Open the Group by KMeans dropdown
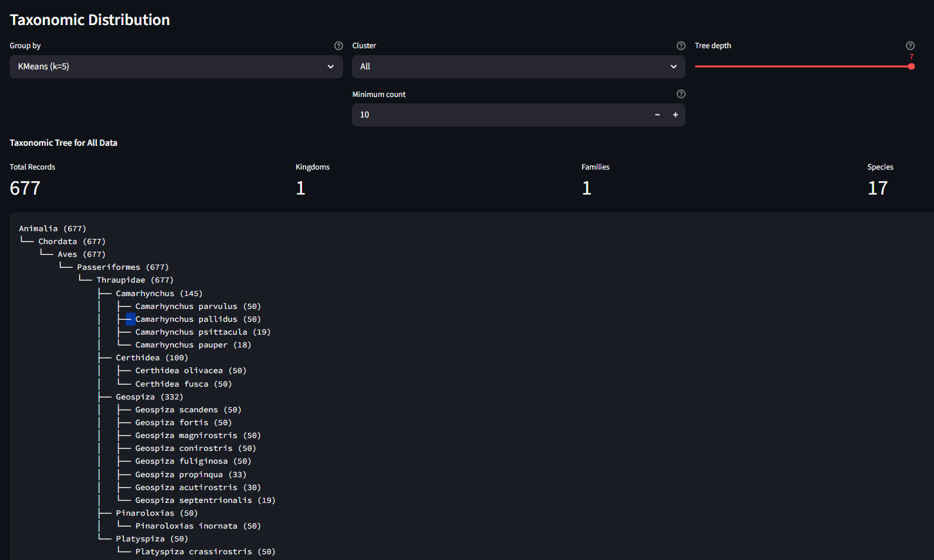 pos(176,67)
